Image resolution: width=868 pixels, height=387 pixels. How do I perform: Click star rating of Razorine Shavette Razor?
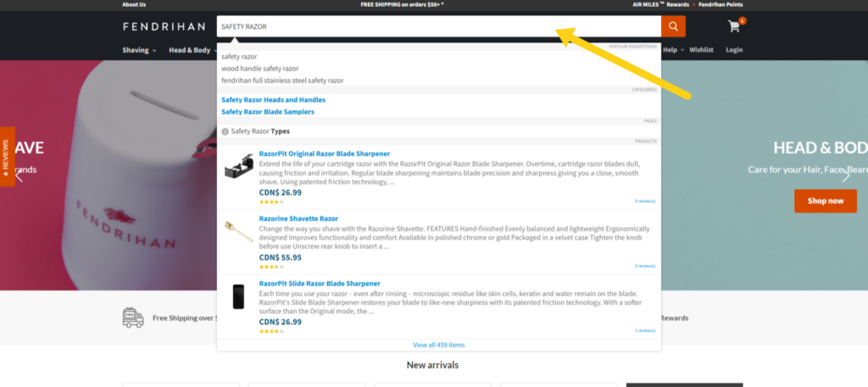tap(271, 266)
